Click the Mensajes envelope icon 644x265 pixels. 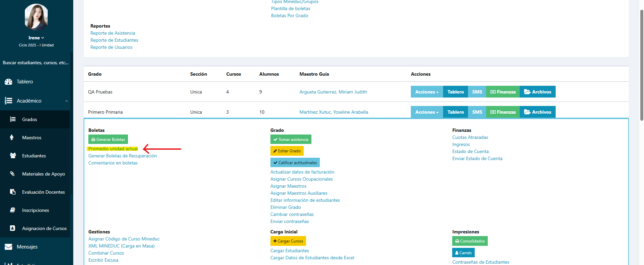point(8,247)
